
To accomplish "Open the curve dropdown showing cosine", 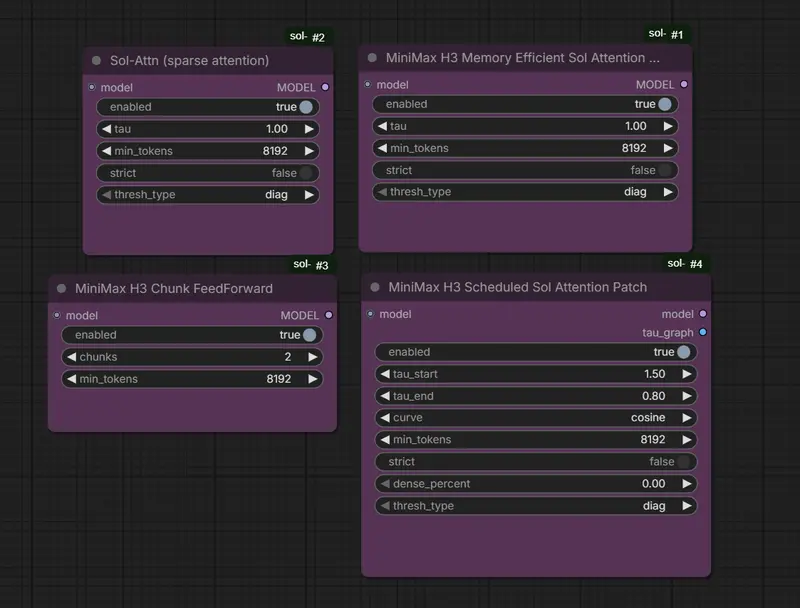I will (x=536, y=418).
